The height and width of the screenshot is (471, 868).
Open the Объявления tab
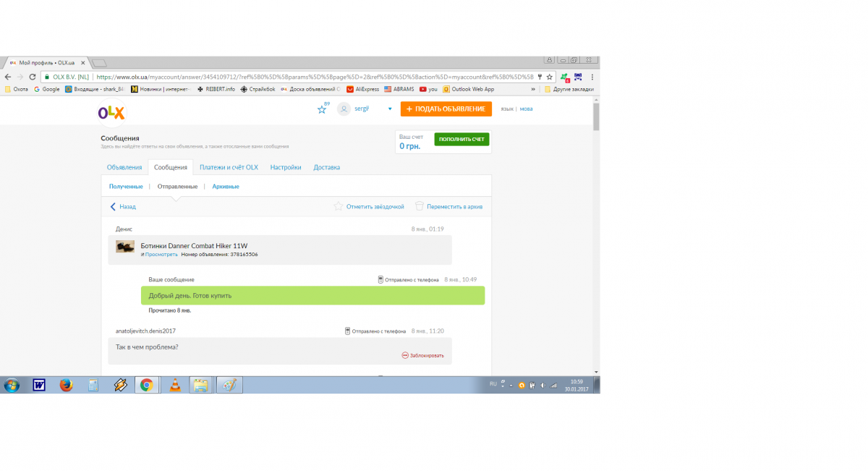point(124,167)
